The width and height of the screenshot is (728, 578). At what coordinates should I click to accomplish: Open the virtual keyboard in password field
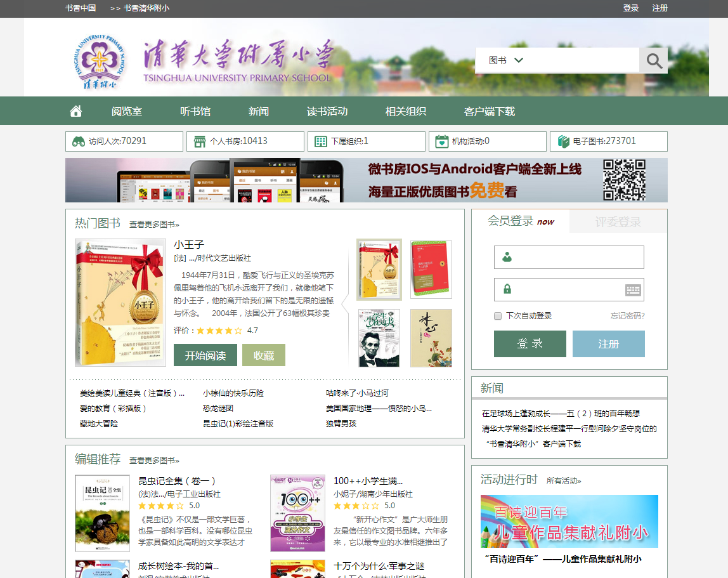(633, 290)
